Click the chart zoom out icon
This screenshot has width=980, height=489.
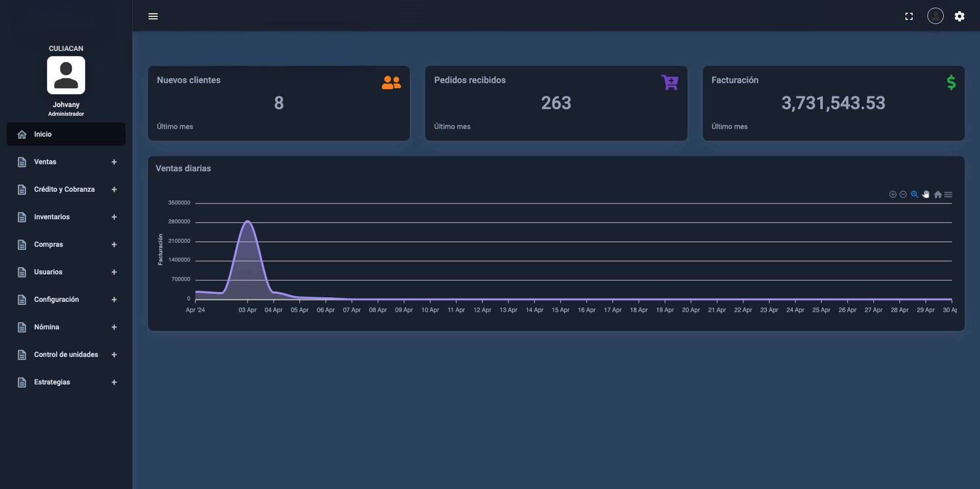[x=903, y=194]
